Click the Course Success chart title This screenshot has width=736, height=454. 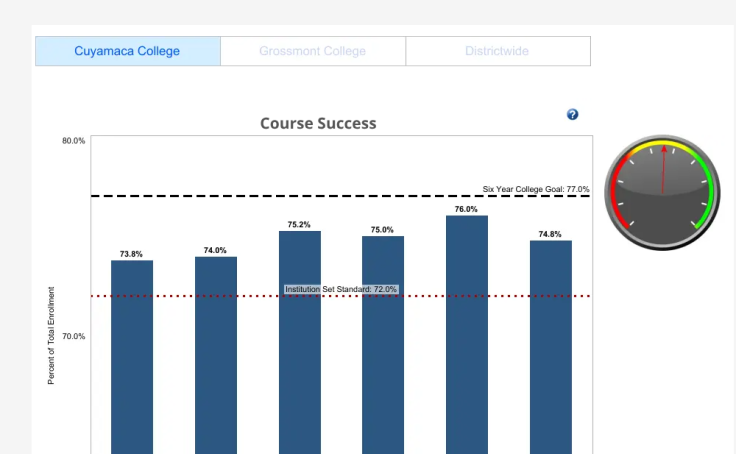click(318, 123)
